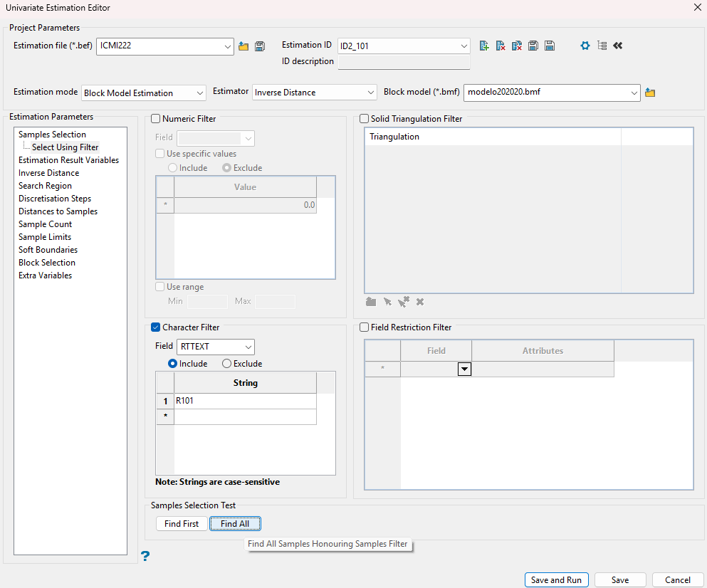Click Save and Run
Viewport: 707px width, 588px height.
tap(556, 580)
